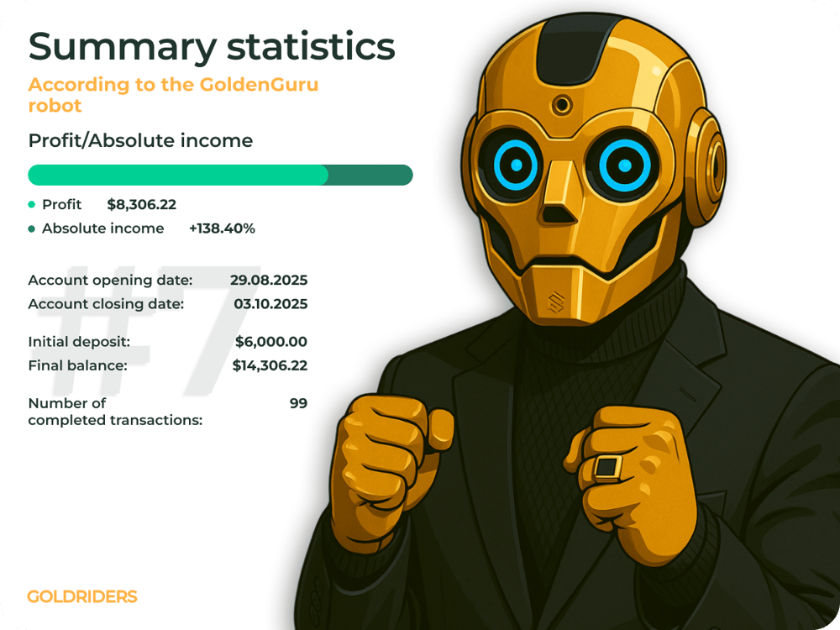Select the Summary statistics heading

[x=212, y=46]
